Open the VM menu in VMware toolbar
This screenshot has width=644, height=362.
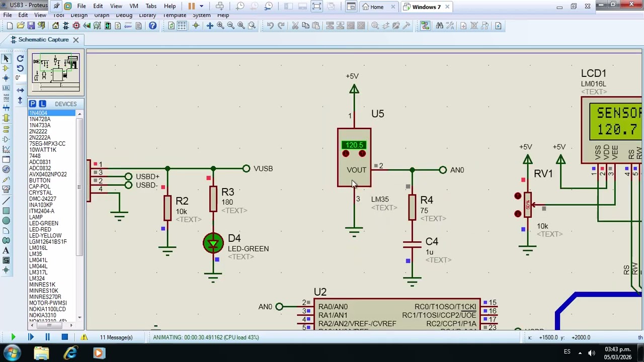(134, 7)
